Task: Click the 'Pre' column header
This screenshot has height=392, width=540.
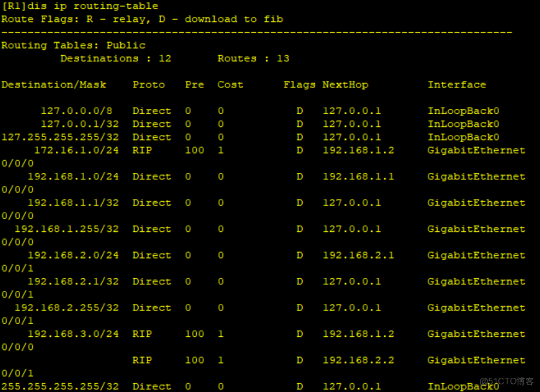Action: point(195,85)
